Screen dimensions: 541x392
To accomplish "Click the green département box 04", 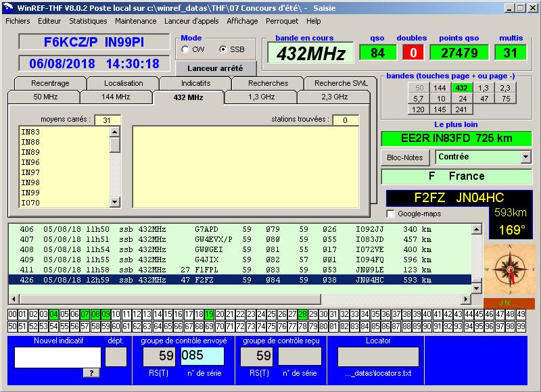I will [53, 314].
